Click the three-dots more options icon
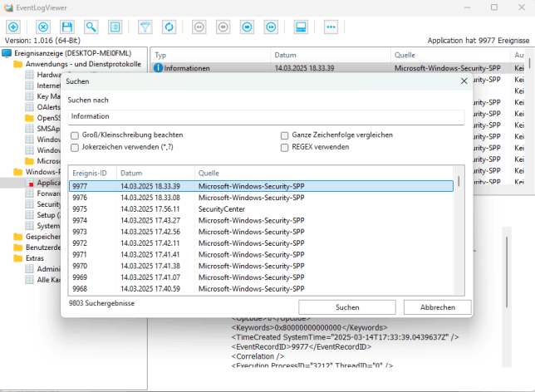This screenshot has height=392, width=535. pyautogui.click(x=331, y=27)
